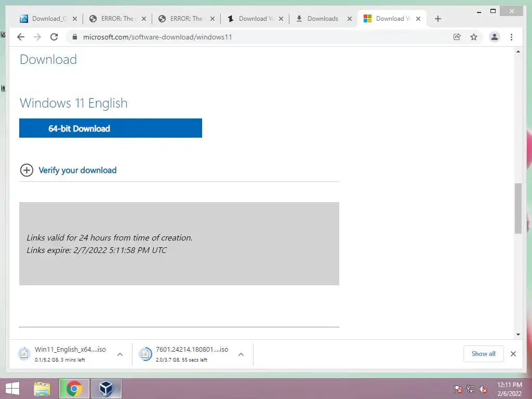
Task: Click the network tray icon
Action: click(471, 389)
